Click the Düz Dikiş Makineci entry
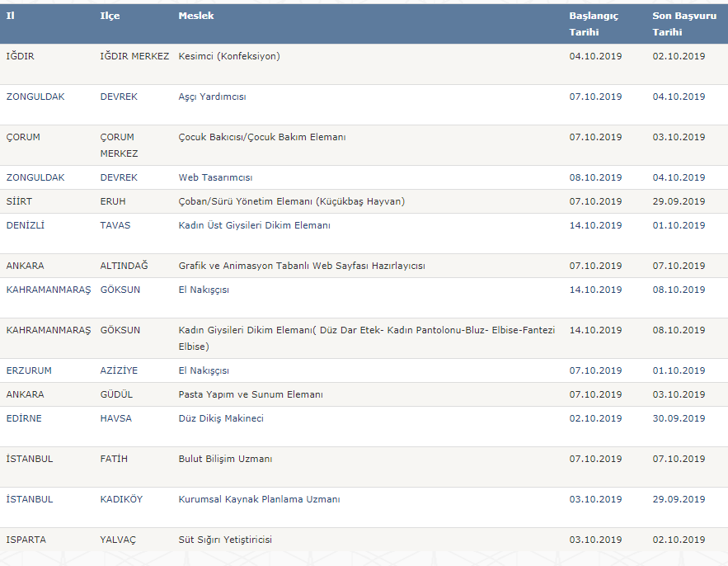The image size is (728, 566). (x=221, y=418)
